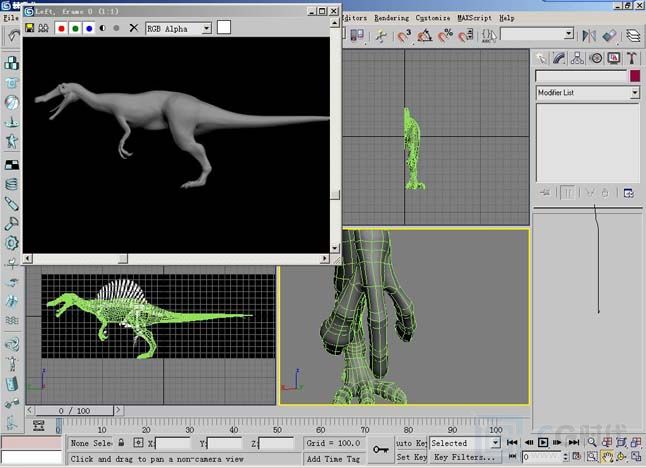
Task: Click the gear icon in the left toolbar
Action: [x=12, y=243]
